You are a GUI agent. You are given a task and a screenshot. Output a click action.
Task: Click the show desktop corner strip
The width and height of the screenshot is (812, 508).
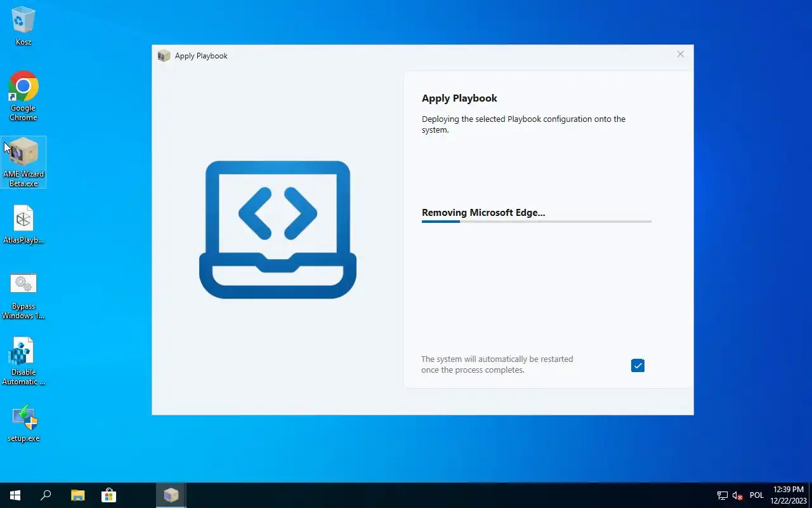810,495
